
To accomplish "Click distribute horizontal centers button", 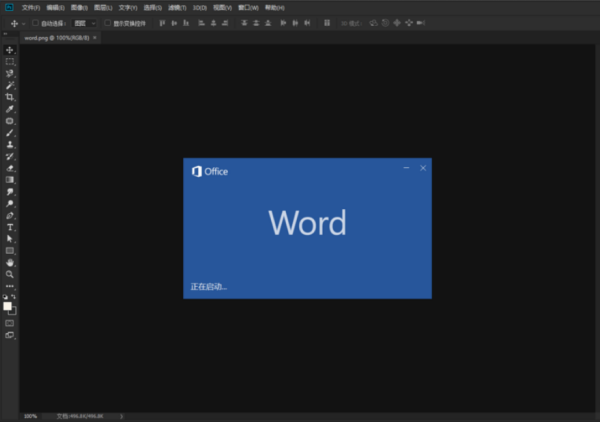I will 295,23.
